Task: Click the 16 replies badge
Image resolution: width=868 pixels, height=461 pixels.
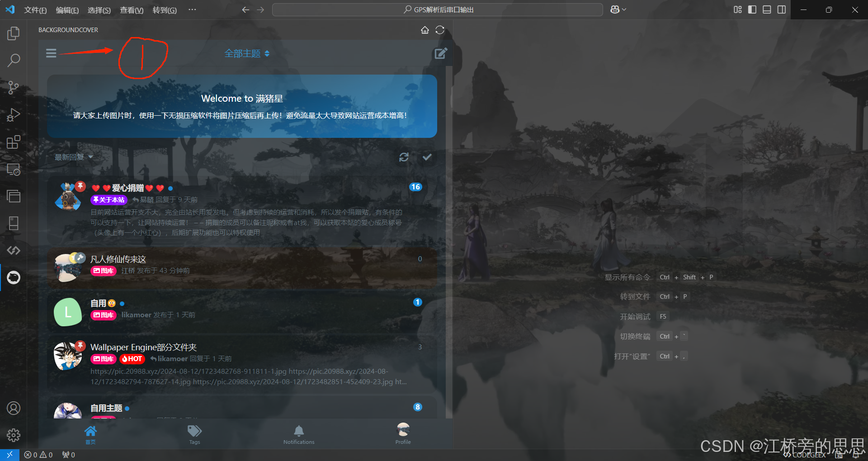Action: pyautogui.click(x=415, y=187)
